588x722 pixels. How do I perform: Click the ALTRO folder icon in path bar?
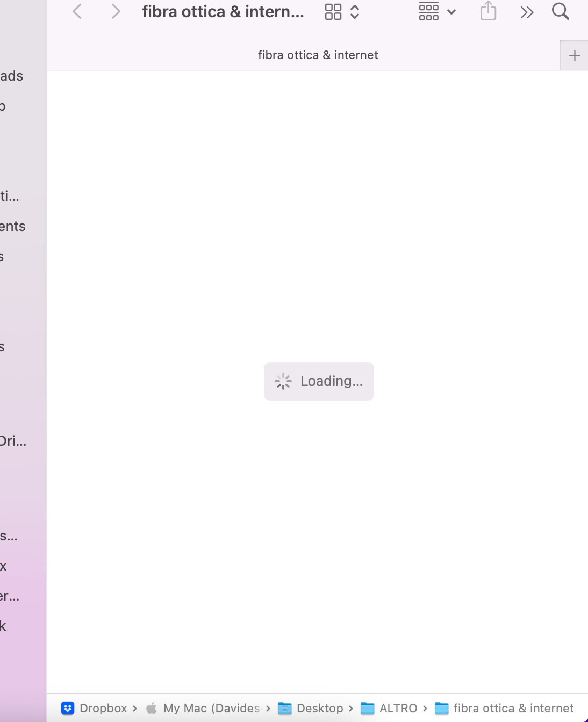366,708
